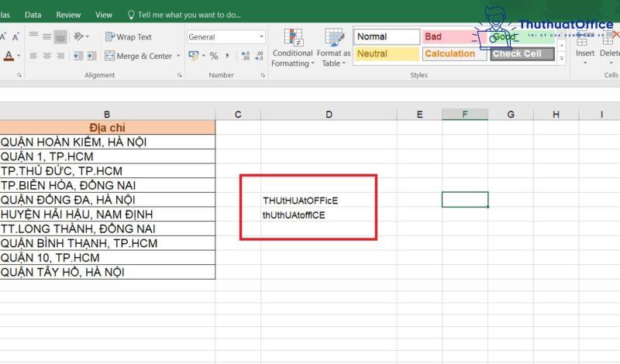This screenshot has width=620, height=364.
Task: Select cell TP.BIÊN HÒA, ĐỒNG NAI
Action: click(107, 185)
